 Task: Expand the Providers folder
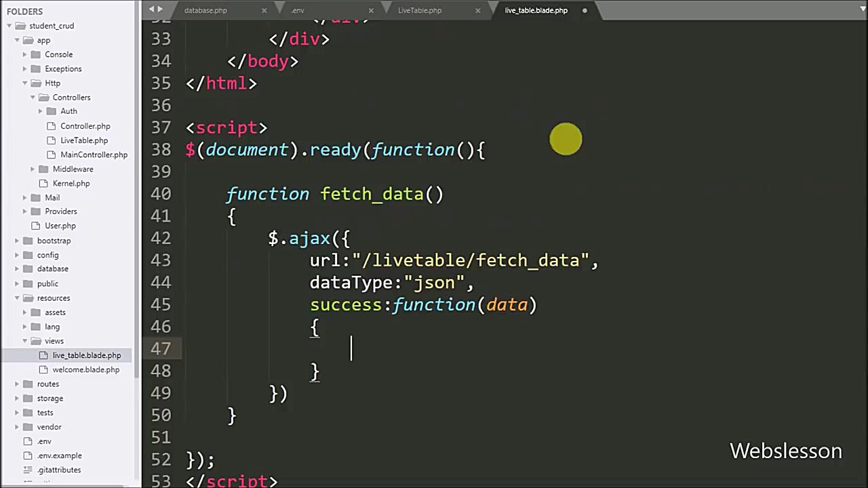tap(25, 211)
